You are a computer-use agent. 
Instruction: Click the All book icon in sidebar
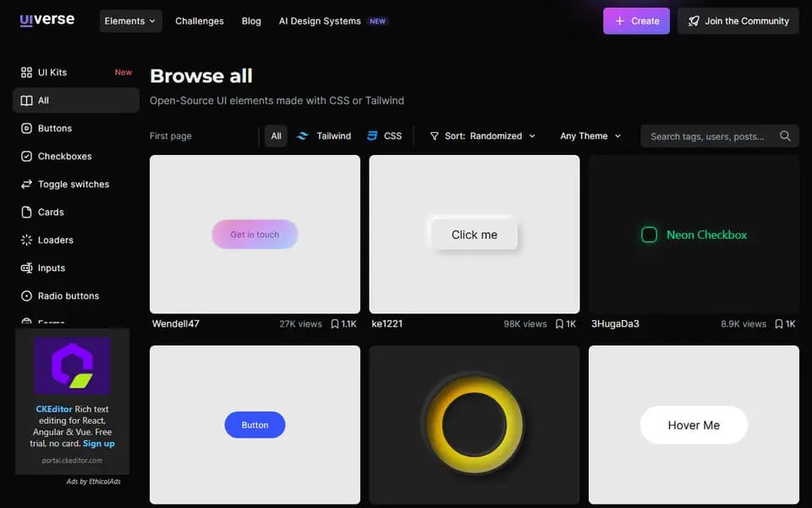(x=26, y=101)
